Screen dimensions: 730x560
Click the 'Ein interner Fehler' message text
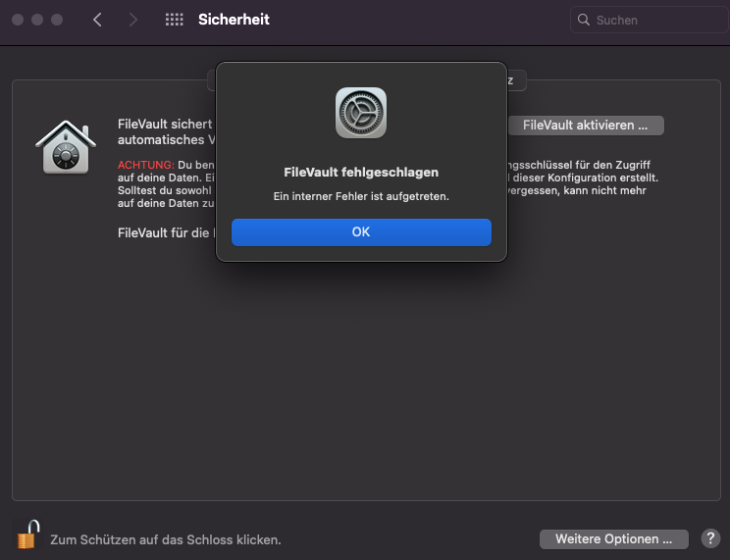[361, 197]
